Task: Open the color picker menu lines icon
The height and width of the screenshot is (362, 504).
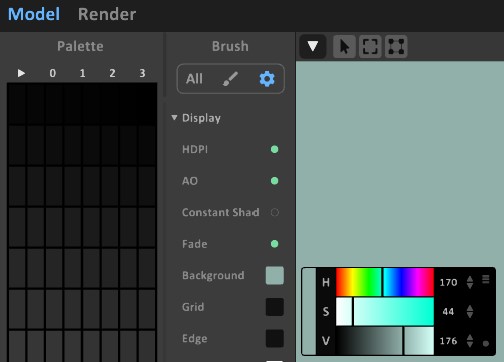Action: point(486,279)
